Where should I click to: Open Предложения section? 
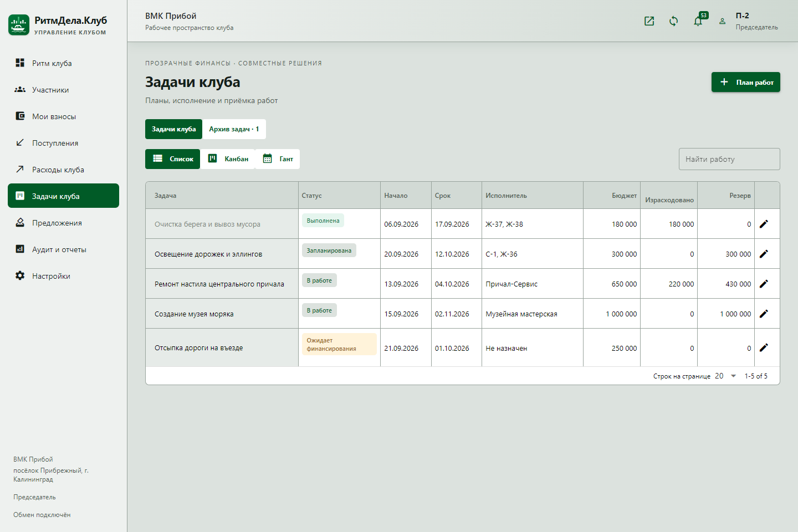click(63, 222)
